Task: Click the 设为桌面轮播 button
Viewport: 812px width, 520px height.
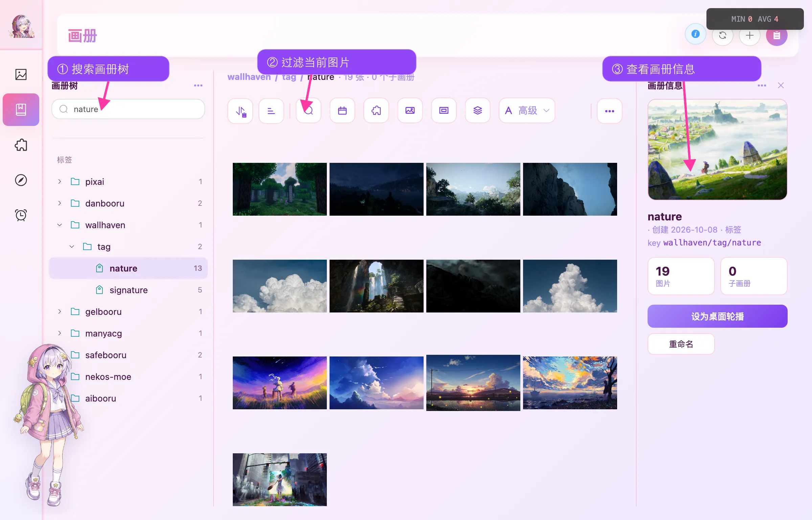Action: (717, 316)
